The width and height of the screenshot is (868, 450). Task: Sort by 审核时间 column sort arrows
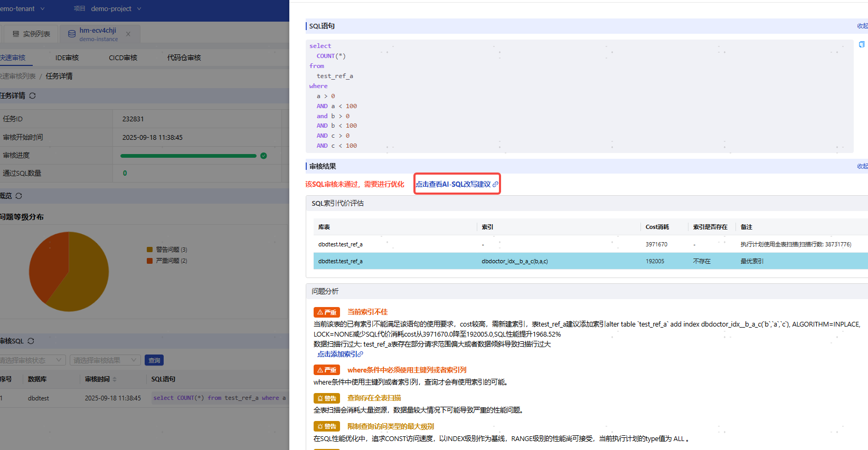115,379
